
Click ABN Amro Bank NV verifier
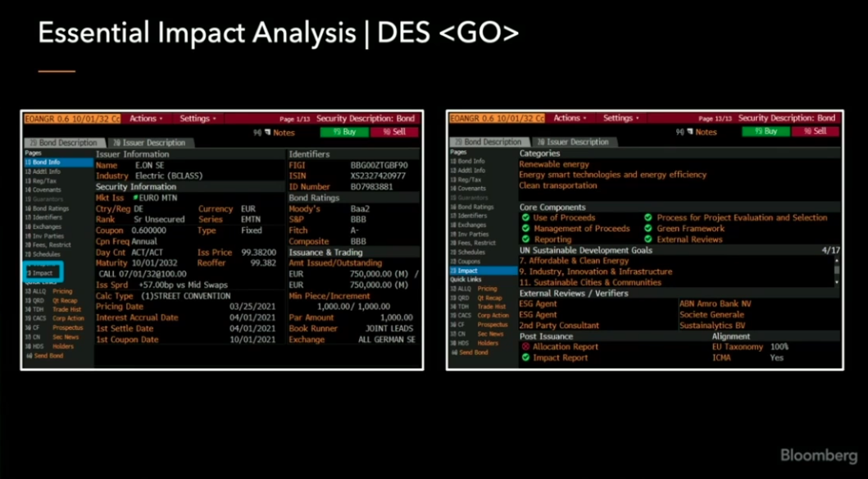click(x=716, y=303)
